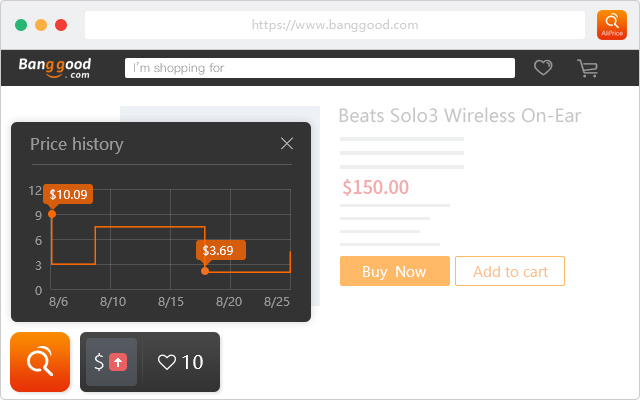Toggle the dollar price tracker button
Screen dimensions: 640x400
click(111, 362)
